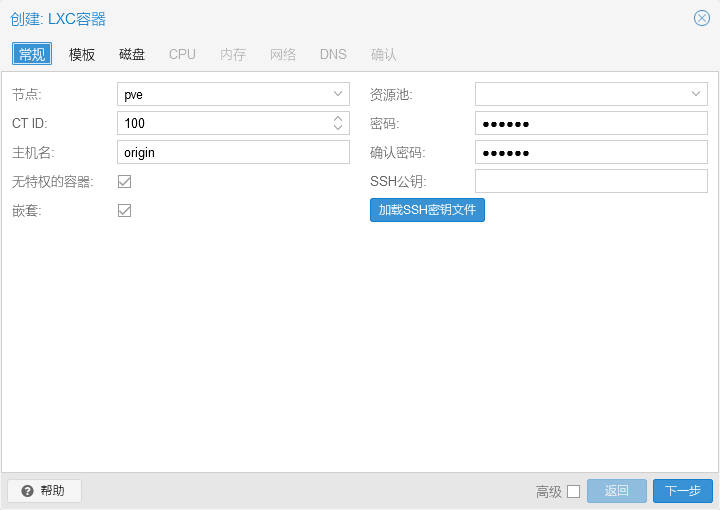This screenshot has height=510, width=720.
Task: Switch to the 模板 tab
Action: [x=82, y=54]
